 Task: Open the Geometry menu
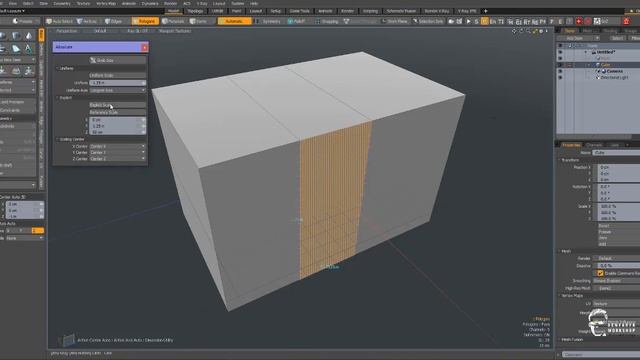(x=62, y=3)
